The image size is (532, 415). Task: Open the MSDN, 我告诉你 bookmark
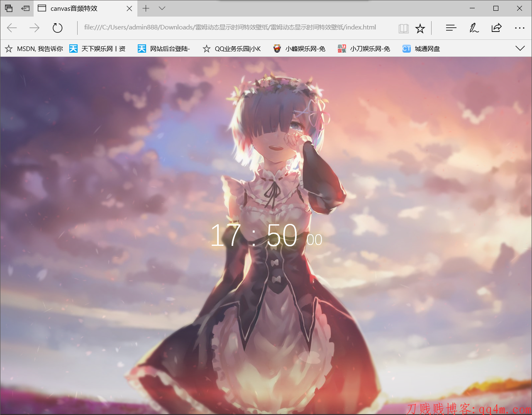(x=34, y=49)
